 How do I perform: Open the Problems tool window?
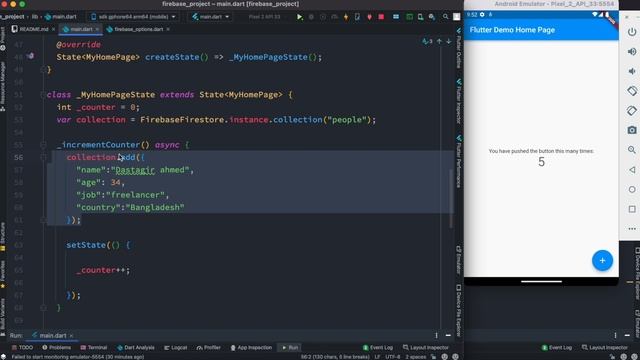[x=56, y=348]
